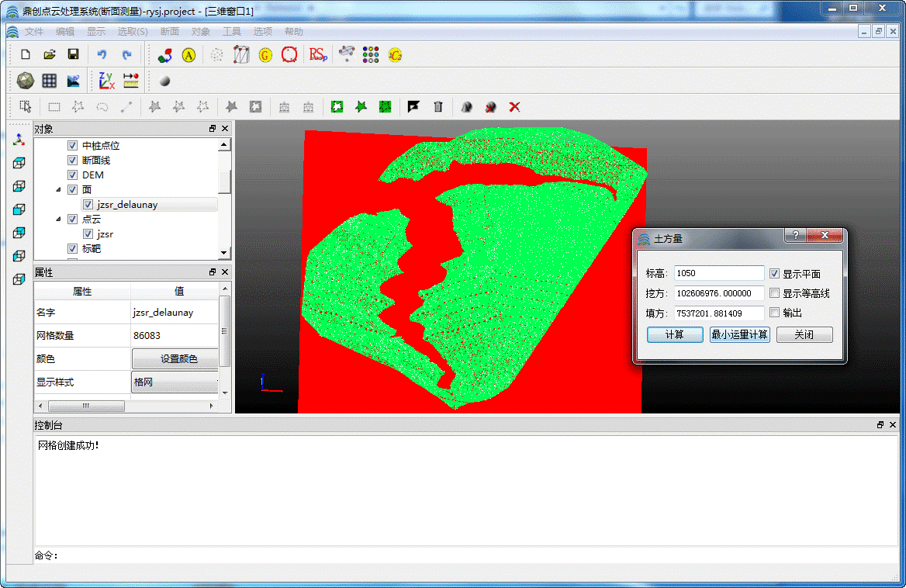Click the polyhedron mesh icon
The image size is (906, 588).
[x=25, y=81]
